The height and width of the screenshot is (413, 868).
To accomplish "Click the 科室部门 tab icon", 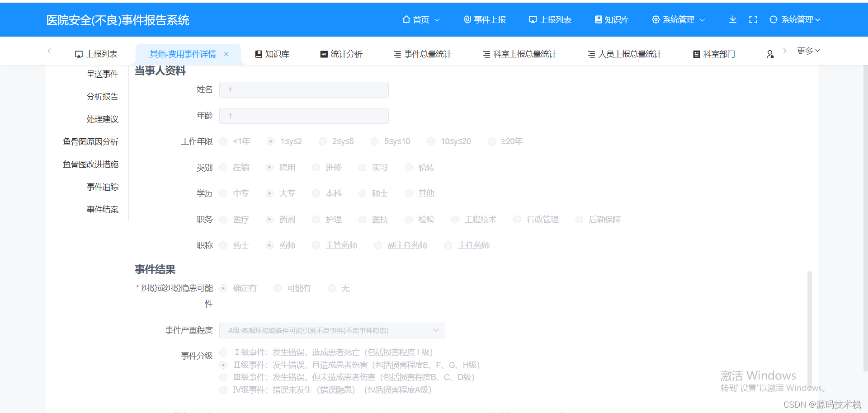I will pos(697,54).
